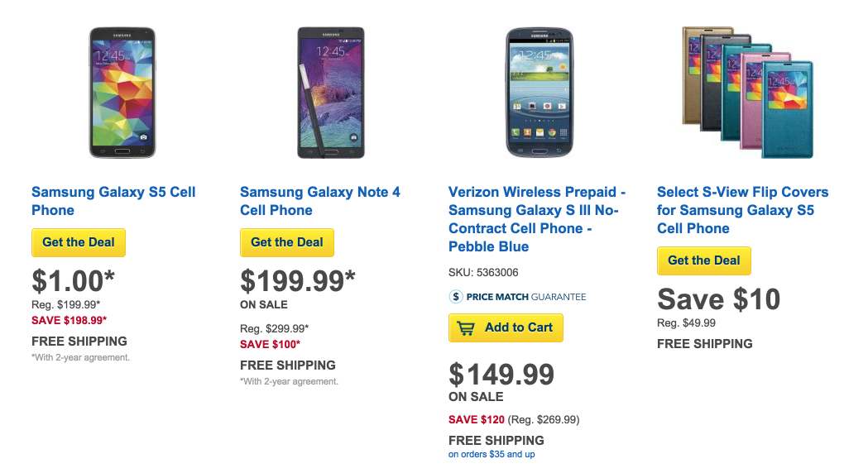The height and width of the screenshot is (473, 868).
Task: Click the $149.99 price of Galaxy S III
Action: [501, 375]
